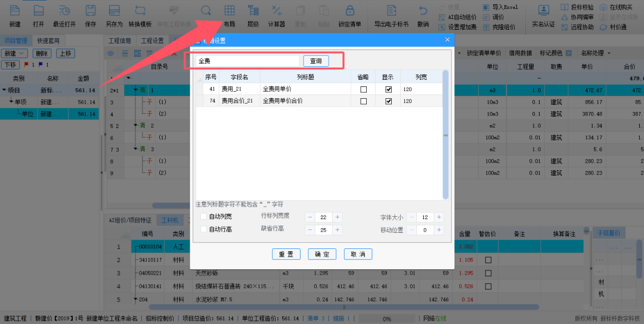Click 导出电子标书 export icon

391,15
